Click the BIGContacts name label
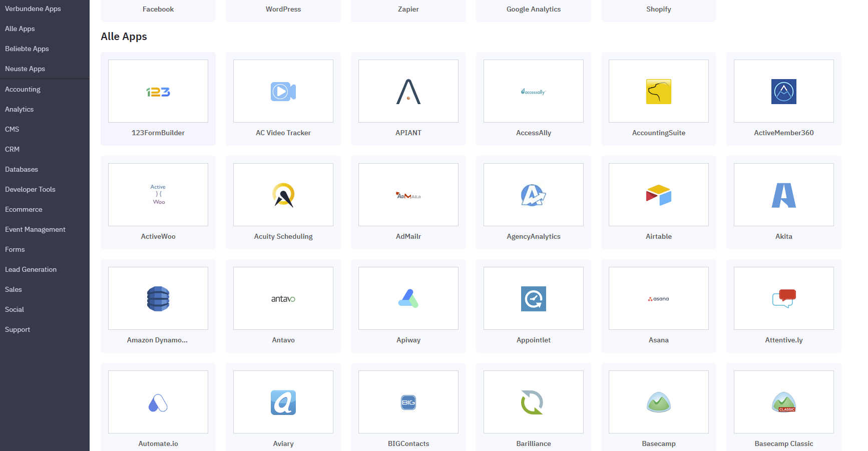The image size is (868, 451). (408, 443)
